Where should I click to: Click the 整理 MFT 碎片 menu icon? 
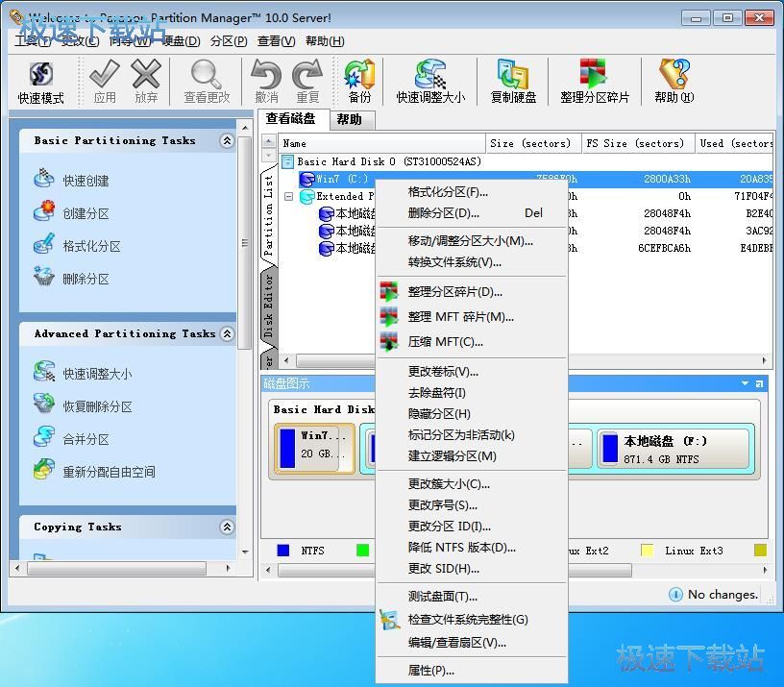pyautogui.click(x=389, y=316)
